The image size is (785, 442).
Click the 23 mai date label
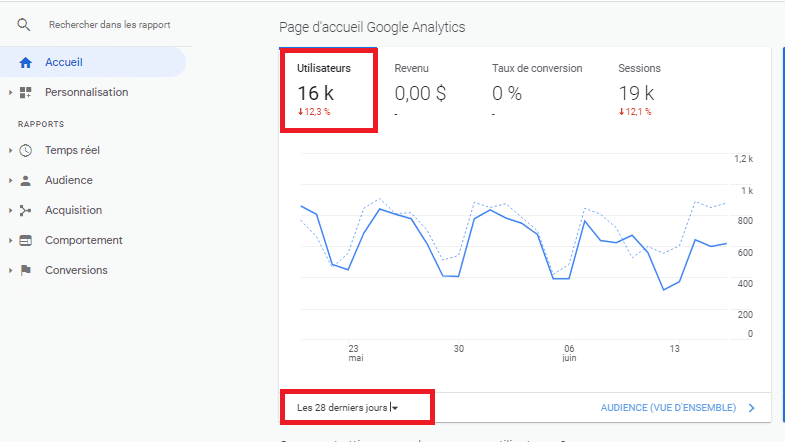click(355, 353)
